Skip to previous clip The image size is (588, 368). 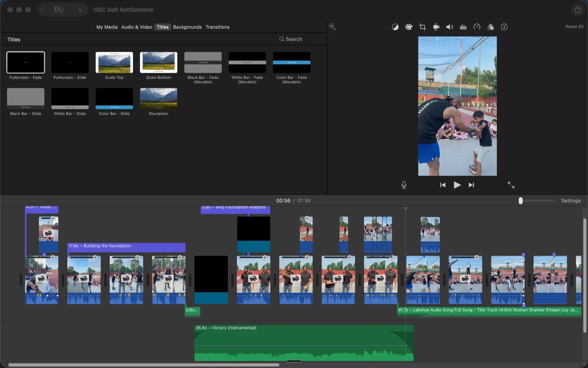[x=443, y=185]
